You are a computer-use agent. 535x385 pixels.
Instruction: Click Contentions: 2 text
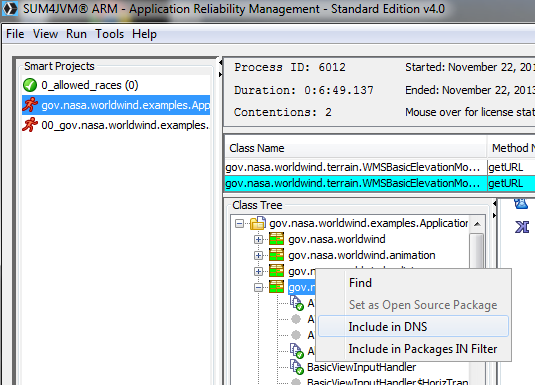tap(283, 112)
